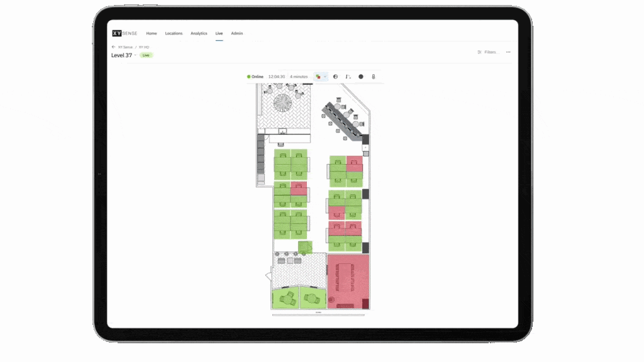Select the red-green occupancy view icon

pos(318,77)
